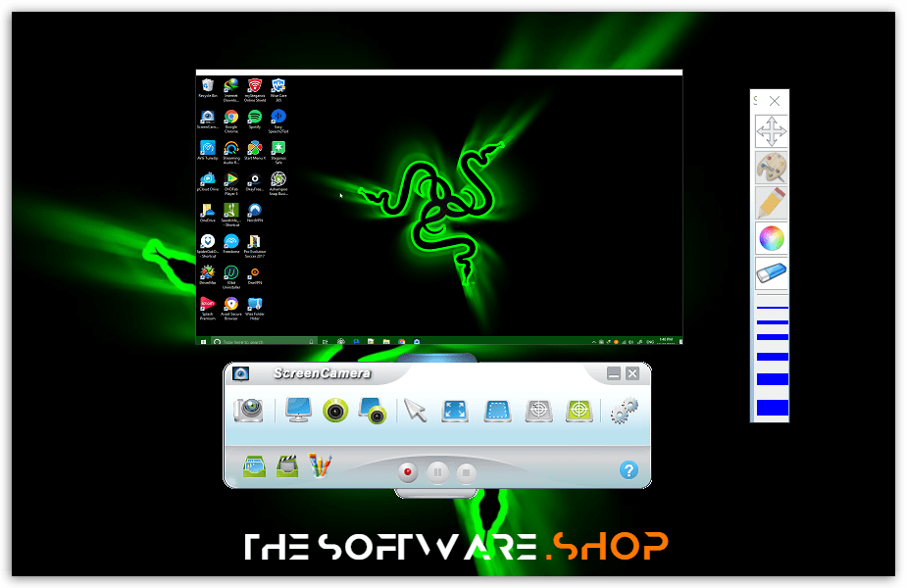This screenshot has height=588, width=907.
Task: Select the full screen capture mode icon
Action: point(455,411)
